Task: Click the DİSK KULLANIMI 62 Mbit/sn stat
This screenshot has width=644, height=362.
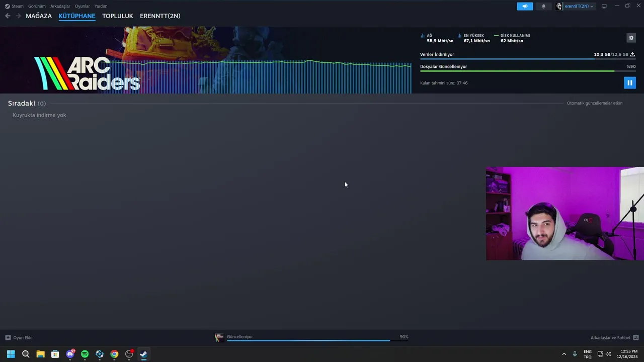Action: pos(512,38)
